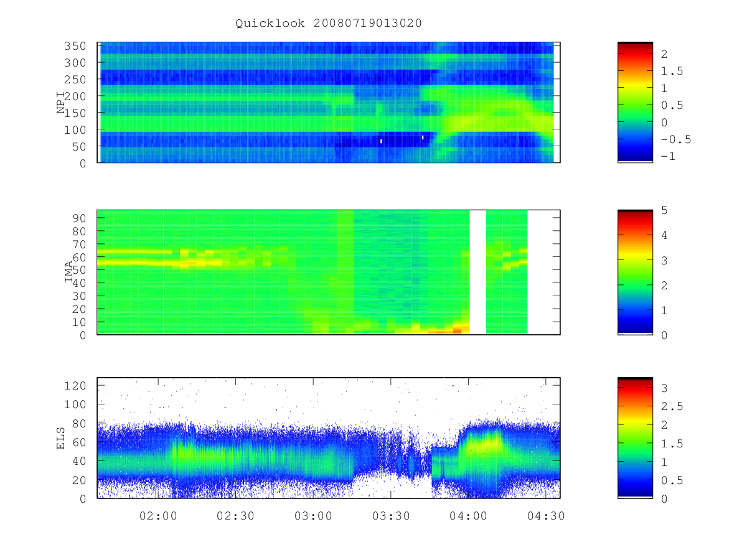Screen dimensions: 747x560
Task: Click the 3 label on ELS color bar
Action: pyautogui.click(x=664, y=388)
